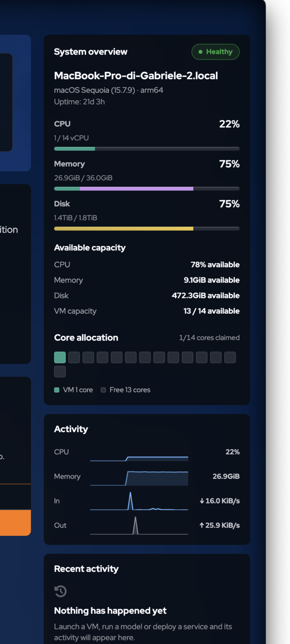Click the Nothing has happened yet message
Screen dimensions: 290x644
click(111, 611)
